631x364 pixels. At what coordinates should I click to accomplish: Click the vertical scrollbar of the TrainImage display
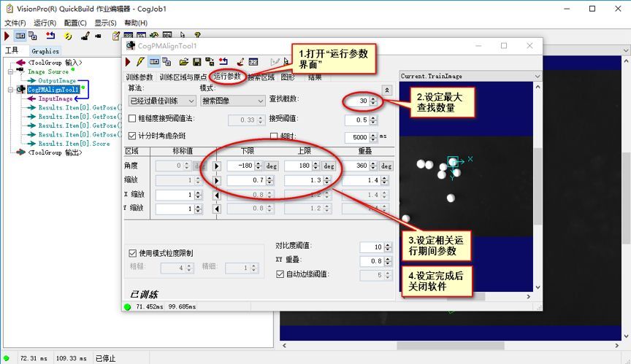[x=538, y=187]
